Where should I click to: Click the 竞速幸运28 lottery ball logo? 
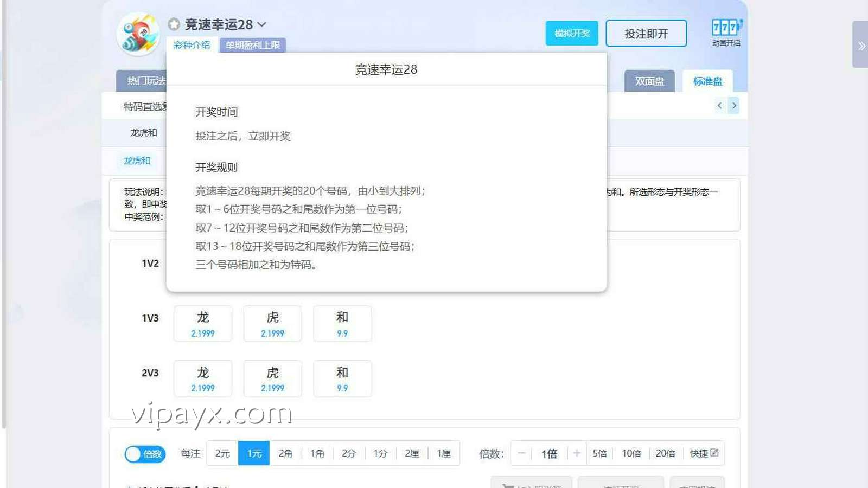138,34
